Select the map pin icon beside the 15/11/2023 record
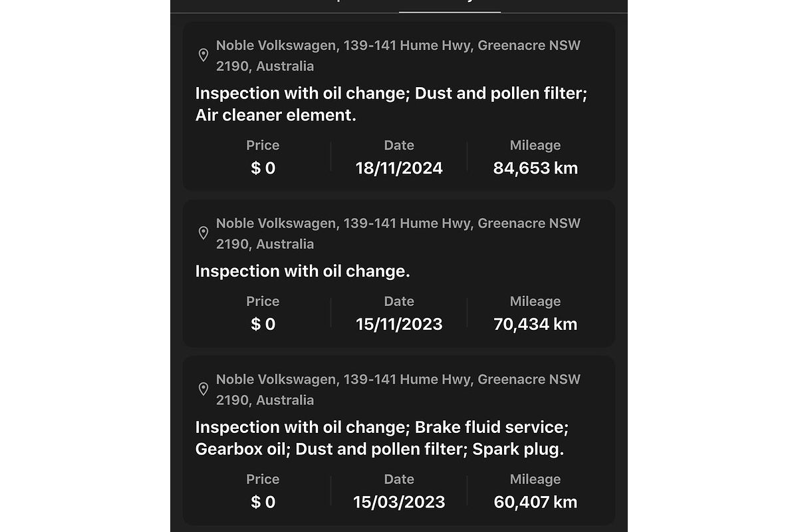This screenshot has height=532, width=798. (x=205, y=233)
